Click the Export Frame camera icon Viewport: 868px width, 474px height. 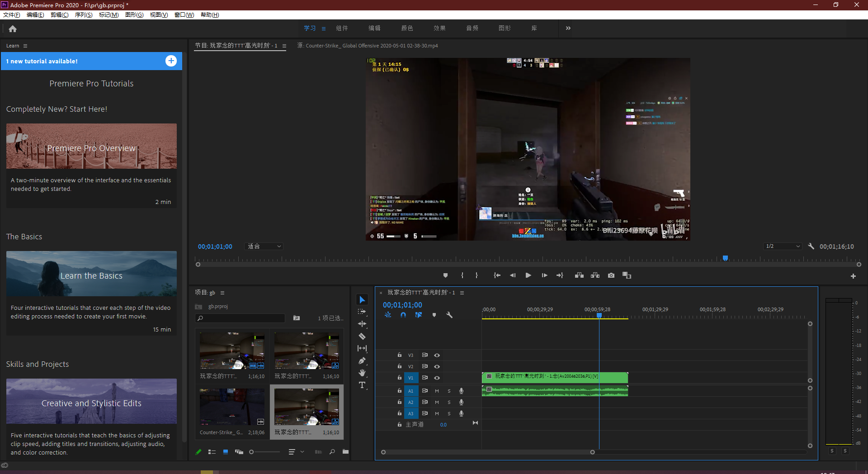point(611,275)
